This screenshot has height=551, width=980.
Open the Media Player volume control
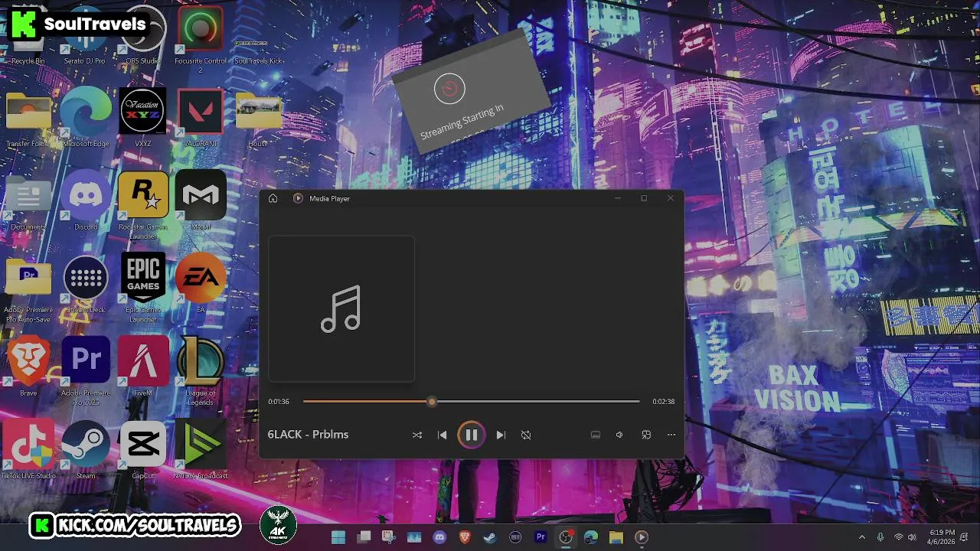(x=619, y=435)
